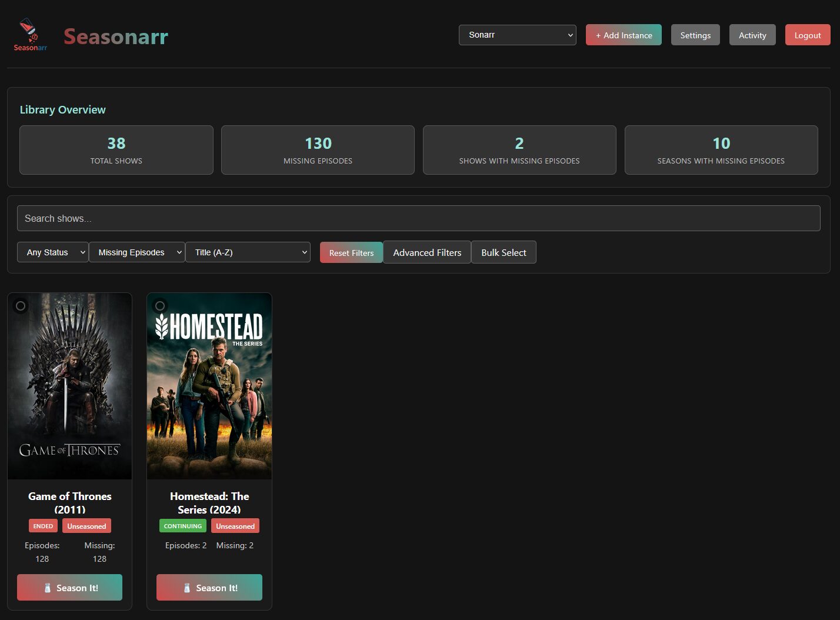The width and height of the screenshot is (840, 620).
Task: Click the Episodes: 2 text on Homestead
Action: (x=186, y=545)
